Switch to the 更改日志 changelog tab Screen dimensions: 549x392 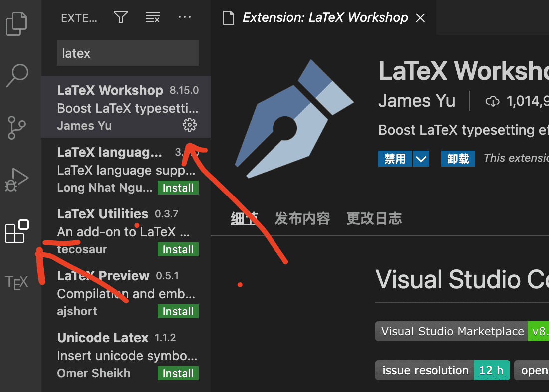[374, 218]
